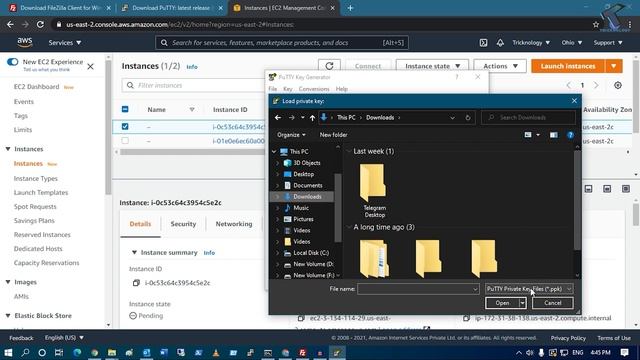Reload the browser page
Viewport: 640px width, 360px height.
[x=40, y=24]
